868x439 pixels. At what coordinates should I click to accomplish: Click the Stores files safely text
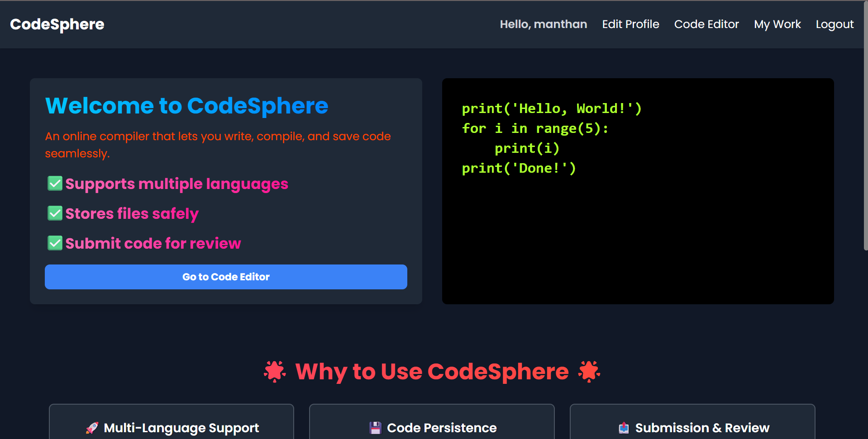(132, 214)
